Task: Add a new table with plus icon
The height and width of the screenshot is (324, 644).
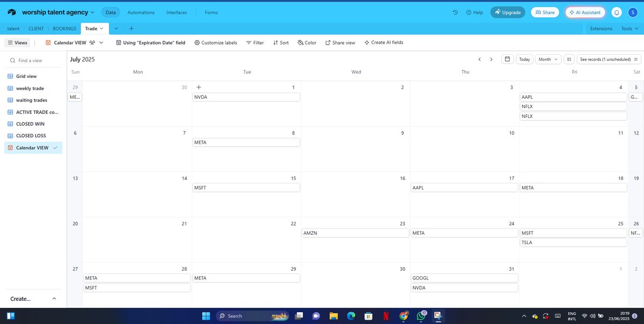Action: [131, 28]
